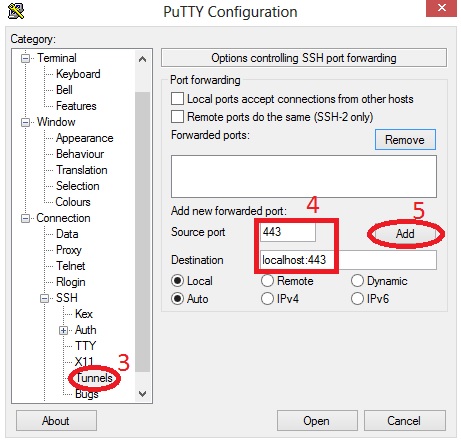Screen dimensions: 461x443
Task: Select the Auto radio button
Action: click(177, 298)
